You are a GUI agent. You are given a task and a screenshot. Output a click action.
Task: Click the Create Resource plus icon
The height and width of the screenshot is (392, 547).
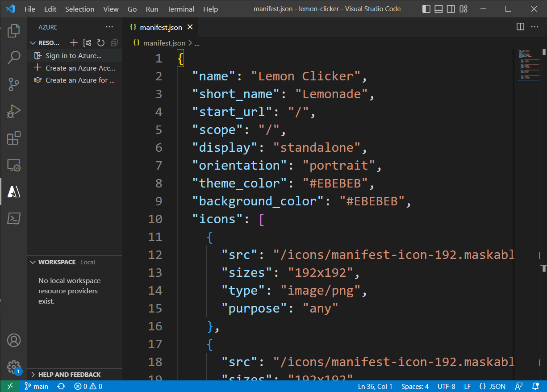coord(74,43)
